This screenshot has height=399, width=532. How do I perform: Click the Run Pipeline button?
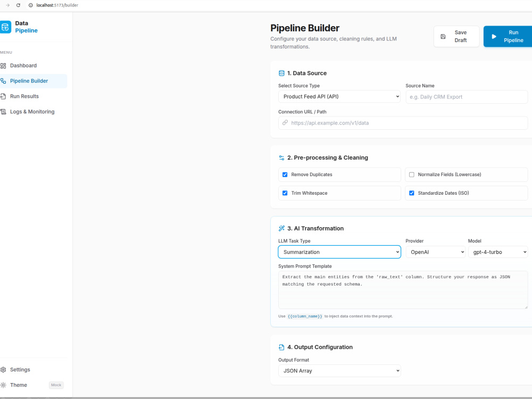[x=508, y=36]
